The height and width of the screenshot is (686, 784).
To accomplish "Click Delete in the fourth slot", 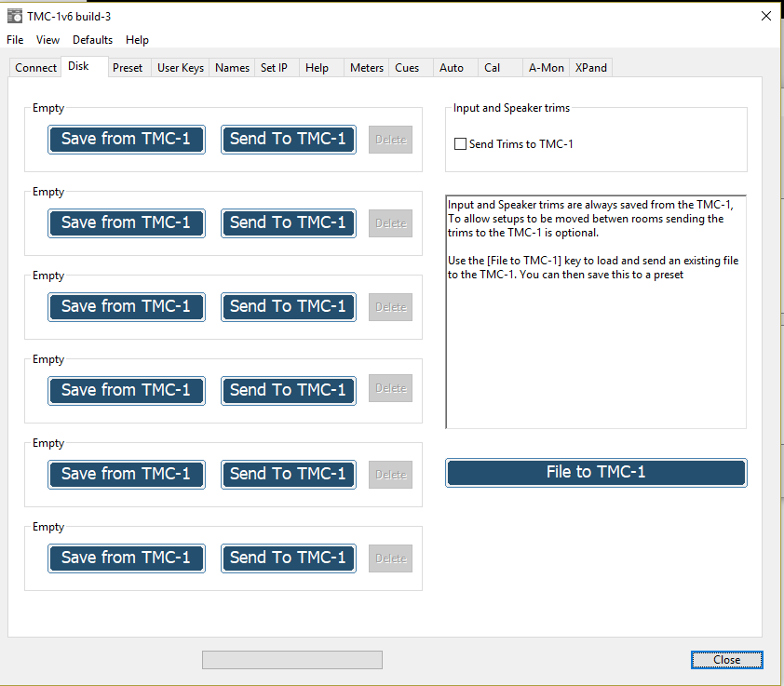I will click(390, 388).
